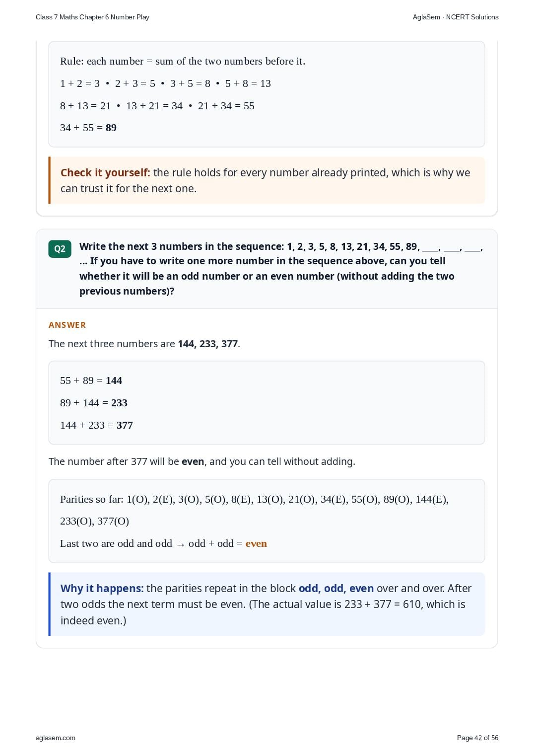Click the Page 42 of 56 indicator
Screen dimensions: 534x756
(x=477, y=738)
